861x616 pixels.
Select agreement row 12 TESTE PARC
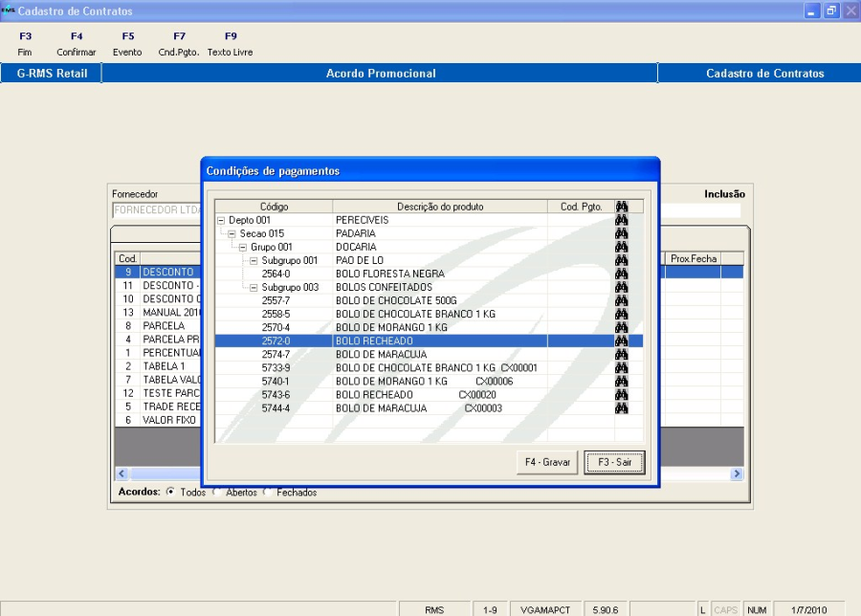[158, 393]
